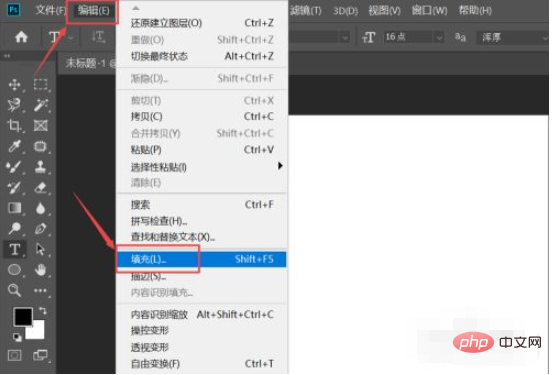The image size is (552, 375).
Task: Swap foreground and background colors
Action: tap(43, 311)
